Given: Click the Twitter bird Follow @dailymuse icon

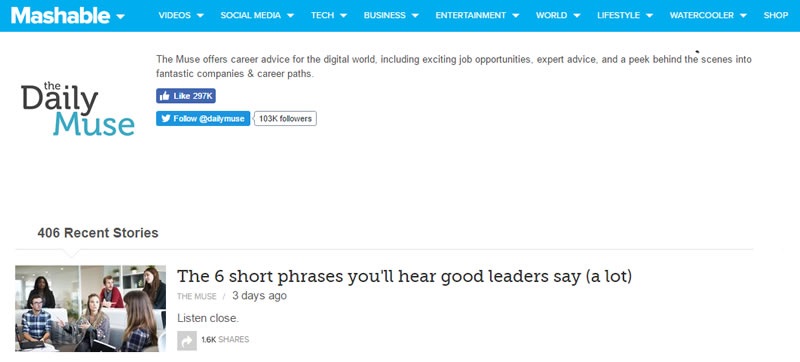Looking at the screenshot, I should pos(165,118).
